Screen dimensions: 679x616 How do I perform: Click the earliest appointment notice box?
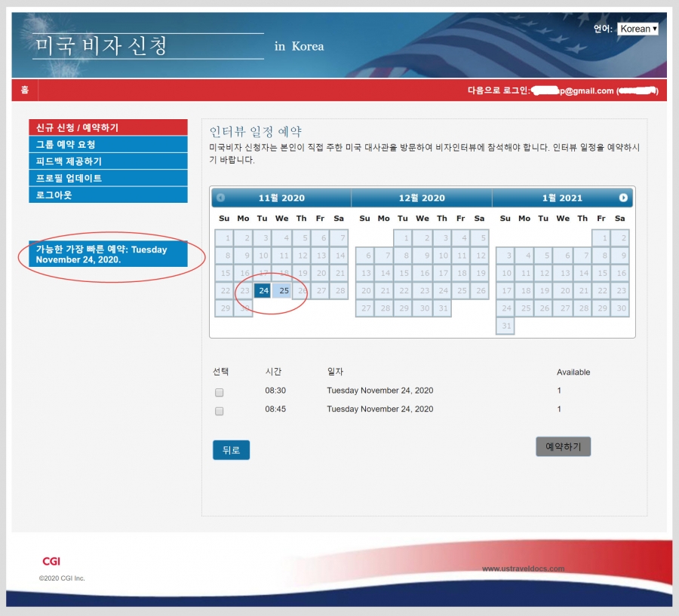[108, 254]
